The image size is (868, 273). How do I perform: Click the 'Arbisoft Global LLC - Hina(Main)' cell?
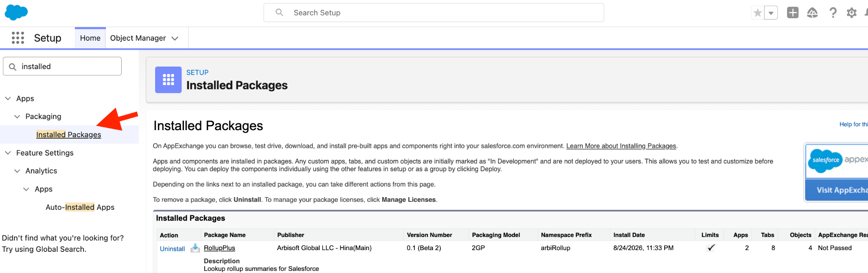324,248
